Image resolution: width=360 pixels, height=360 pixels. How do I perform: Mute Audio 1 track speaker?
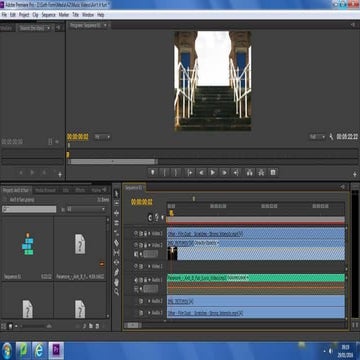point(136,280)
